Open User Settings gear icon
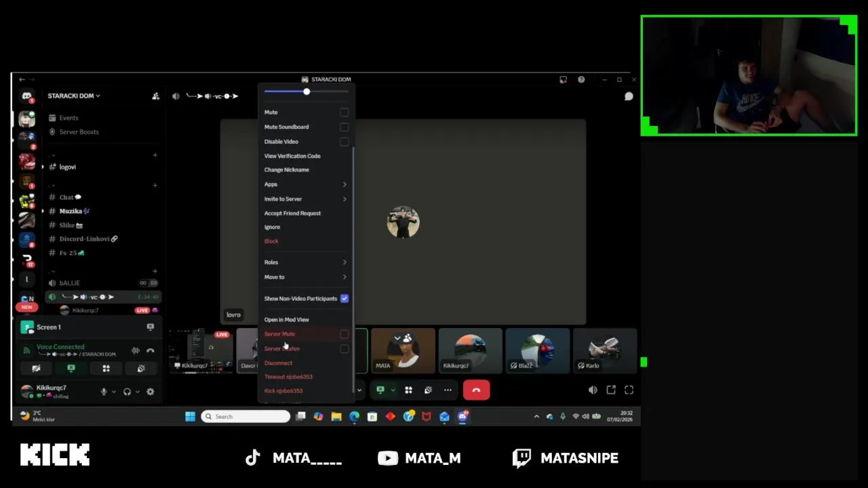 pos(150,392)
